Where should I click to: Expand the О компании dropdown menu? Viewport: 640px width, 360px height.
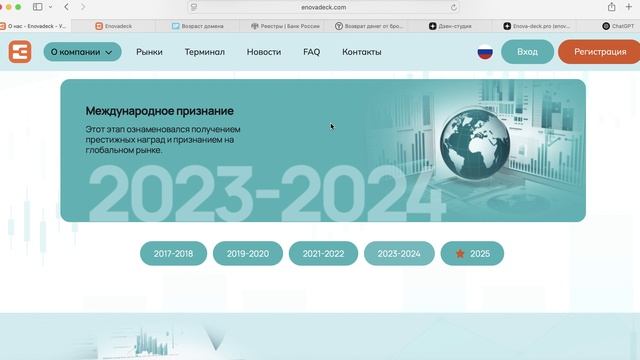point(82,52)
